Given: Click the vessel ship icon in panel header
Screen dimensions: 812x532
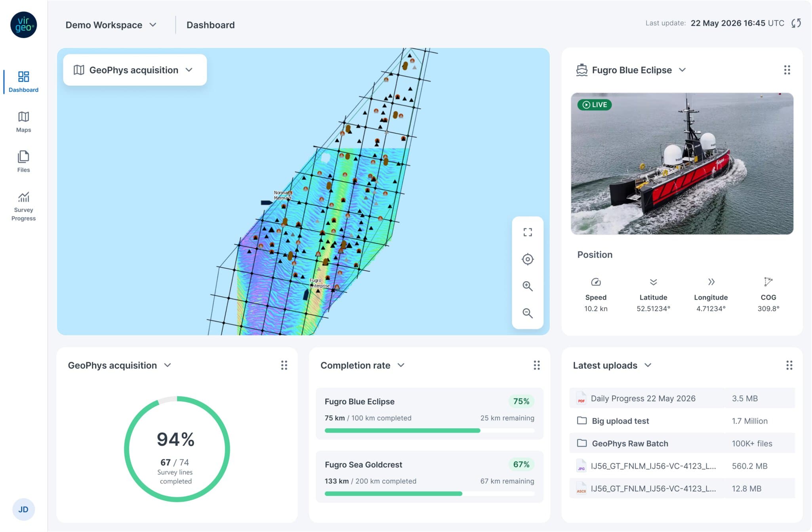Looking at the screenshot, I should pyautogui.click(x=581, y=70).
